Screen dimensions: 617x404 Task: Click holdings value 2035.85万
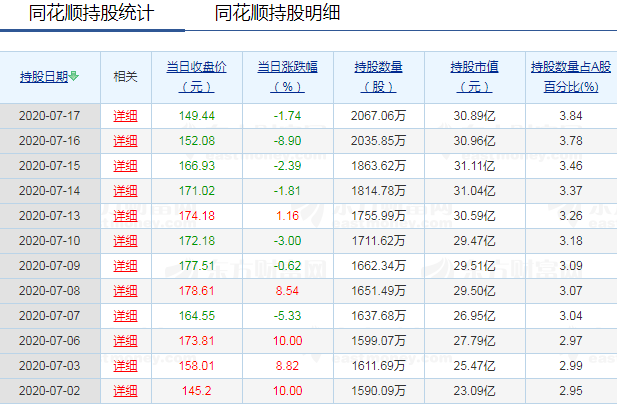[378, 141]
